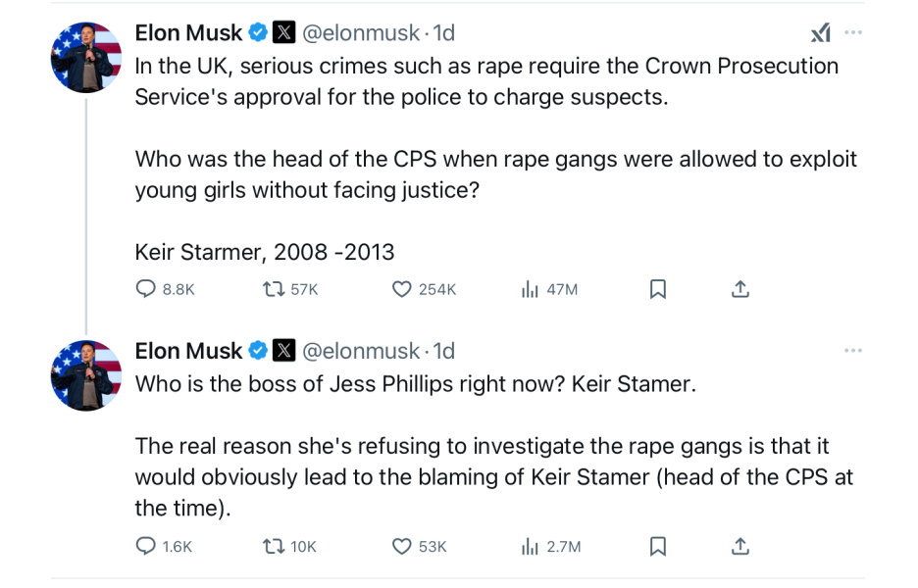Open the more options menu on the top tweet
Image resolution: width=918 pixels, height=588 pixels.
point(853,31)
